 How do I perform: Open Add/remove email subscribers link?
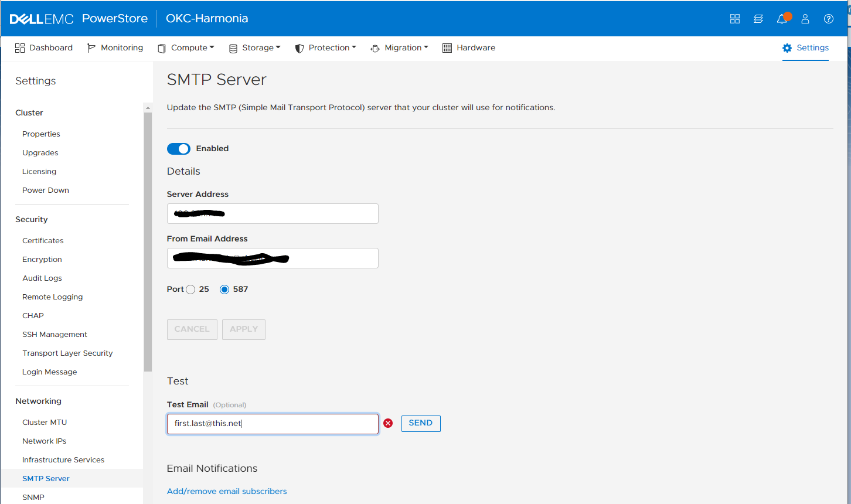tap(227, 491)
